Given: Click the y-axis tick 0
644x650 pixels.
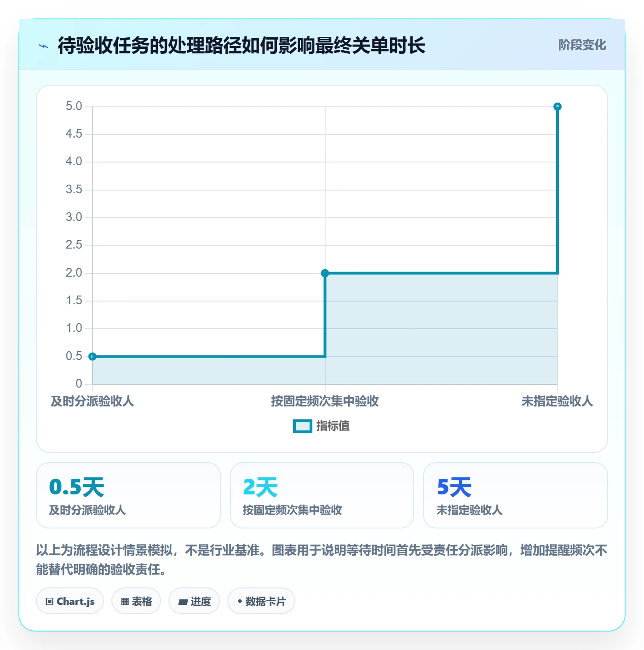Looking at the screenshot, I should [x=79, y=383].
